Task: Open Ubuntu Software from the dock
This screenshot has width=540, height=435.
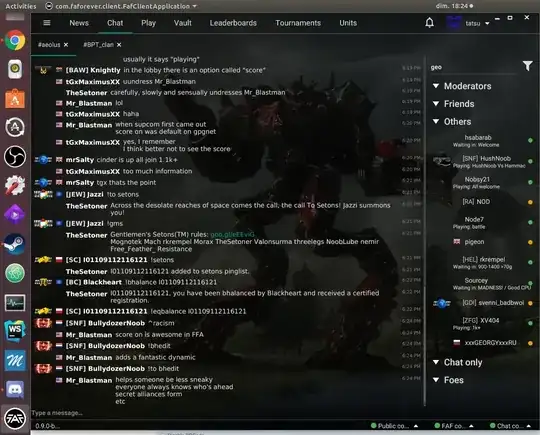Action: 15,99
